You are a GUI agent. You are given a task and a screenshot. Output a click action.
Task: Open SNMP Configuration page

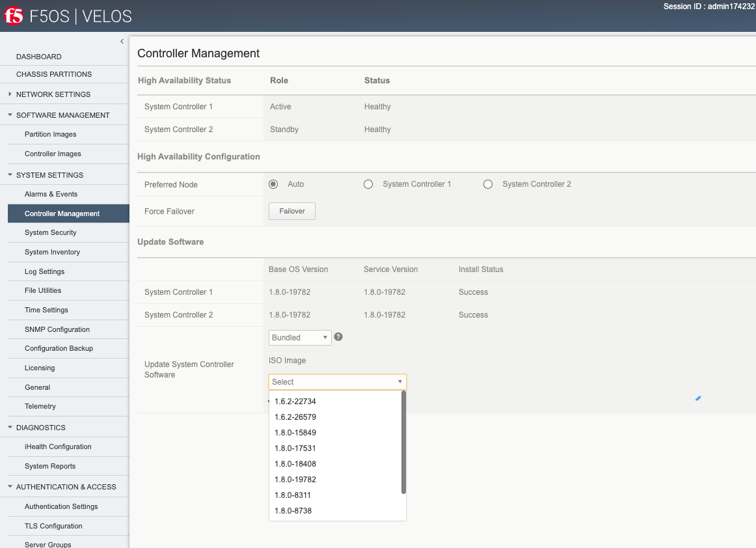[57, 329]
